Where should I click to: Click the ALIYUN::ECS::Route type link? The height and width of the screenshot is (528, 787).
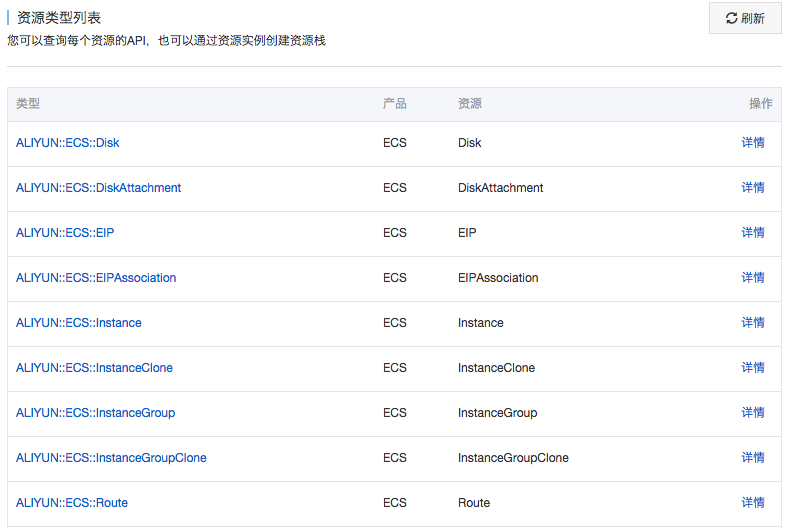point(72,503)
